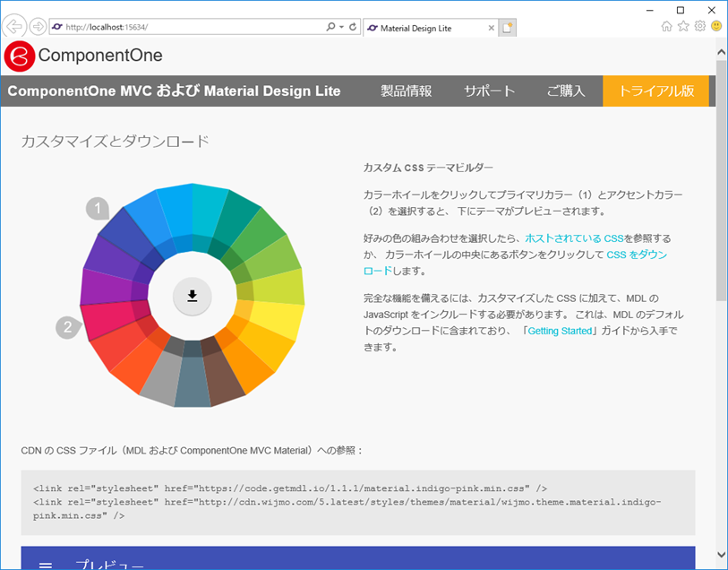Viewport: 728px width, 570px height.
Task: Open the Getting Started guide link
Action: 560,331
